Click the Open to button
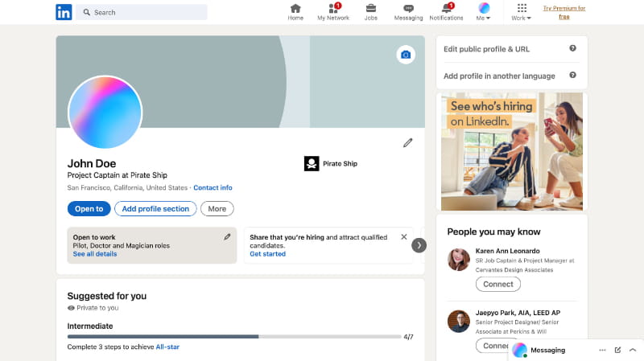The height and width of the screenshot is (361, 644). (x=89, y=209)
